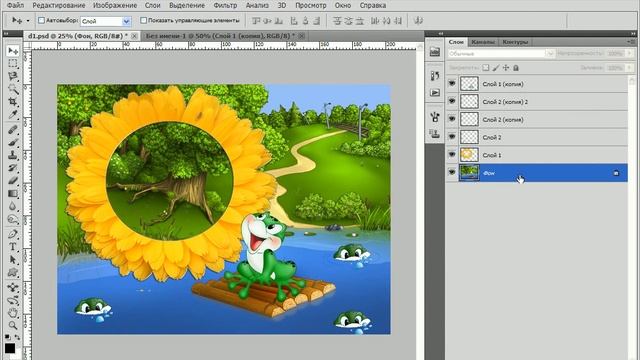This screenshot has height=360, width=640.
Task: Select the Dodge tool
Action: click(x=13, y=219)
